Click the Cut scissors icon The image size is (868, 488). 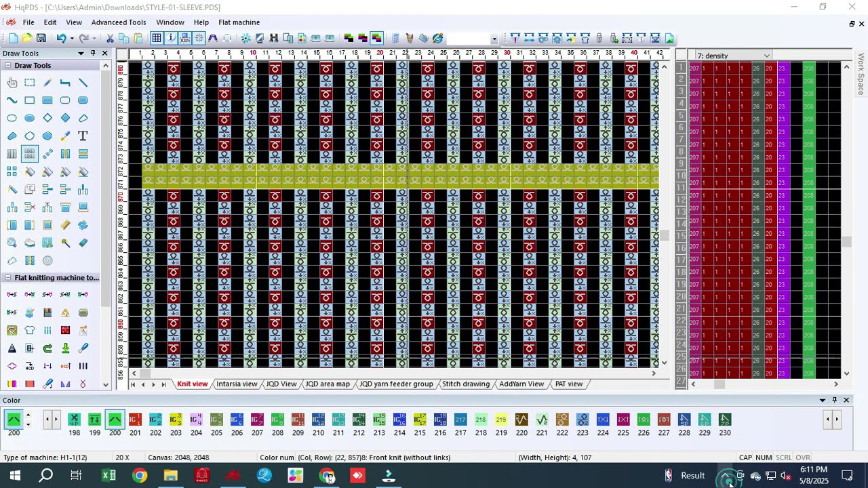[x=110, y=39]
